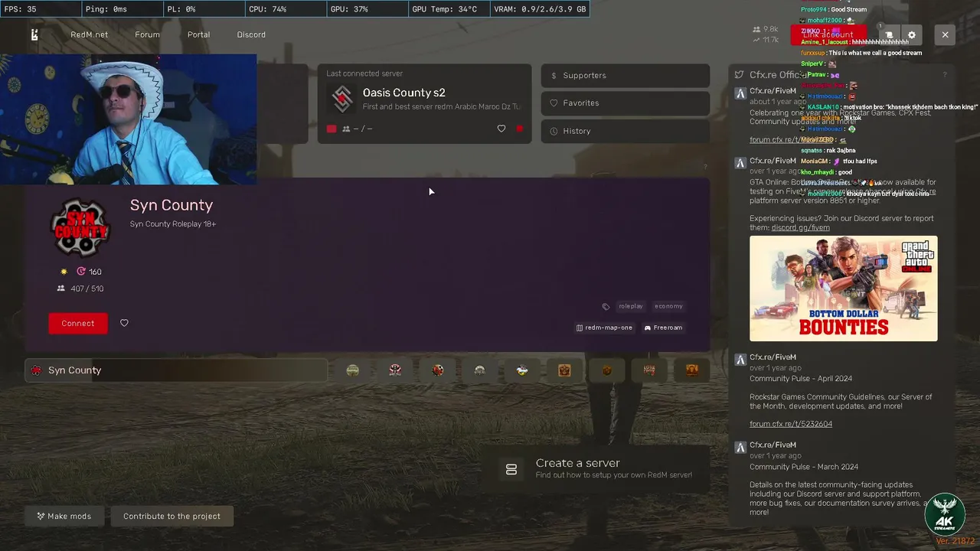Click the Freeroam gametype label

(x=663, y=328)
